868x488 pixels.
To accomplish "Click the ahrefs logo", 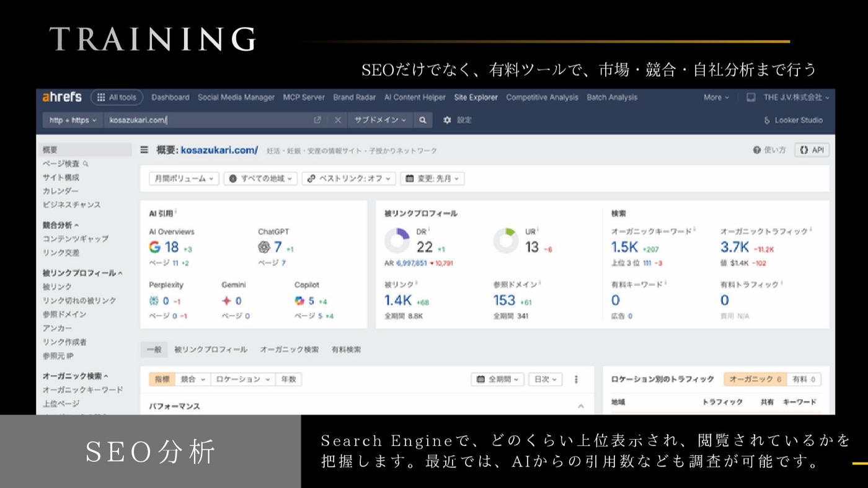I will [62, 97].
